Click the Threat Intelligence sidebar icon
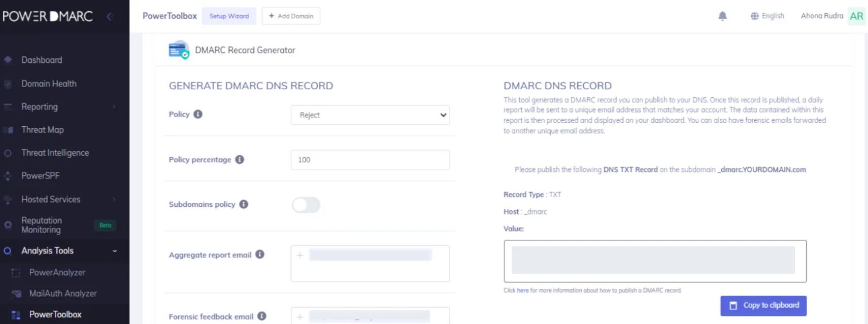 click(8, 153)
